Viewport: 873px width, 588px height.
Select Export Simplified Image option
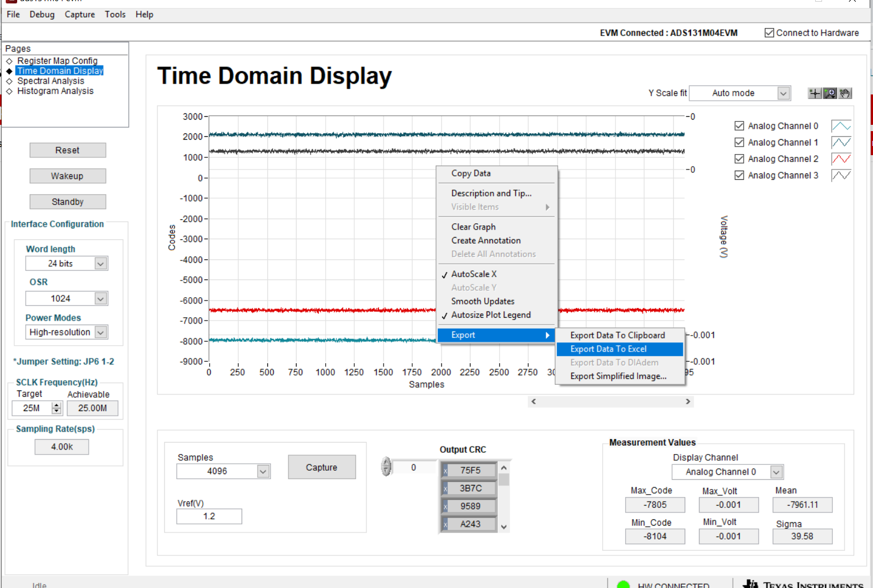tap(620, 376)
